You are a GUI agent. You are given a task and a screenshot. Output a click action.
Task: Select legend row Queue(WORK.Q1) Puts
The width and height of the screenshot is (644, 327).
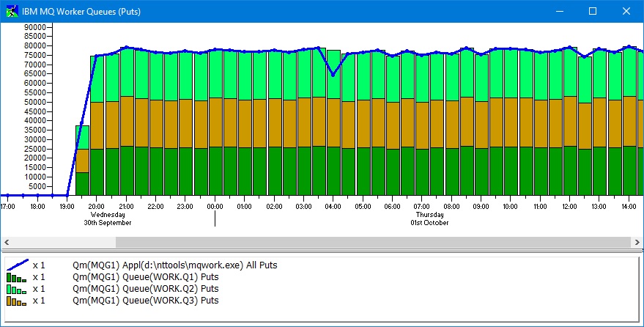coord(112,277)
